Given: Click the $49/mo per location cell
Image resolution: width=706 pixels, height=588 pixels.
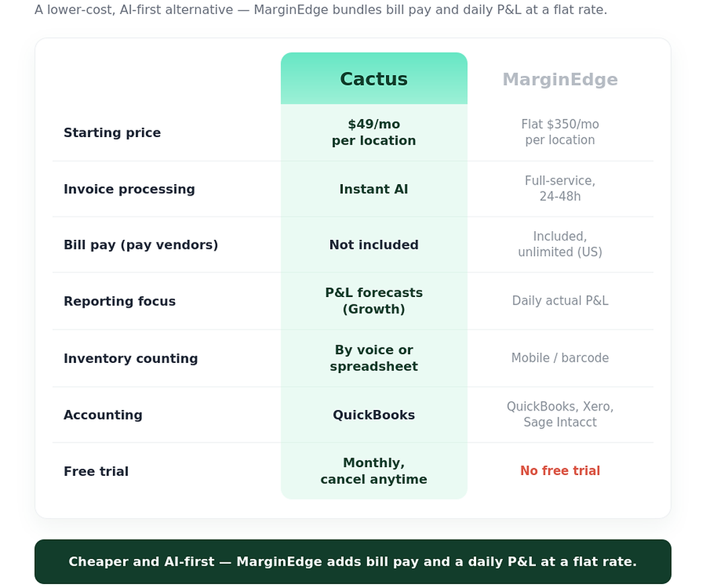Looking at the screenshot, I should click(x=374, y=132).
